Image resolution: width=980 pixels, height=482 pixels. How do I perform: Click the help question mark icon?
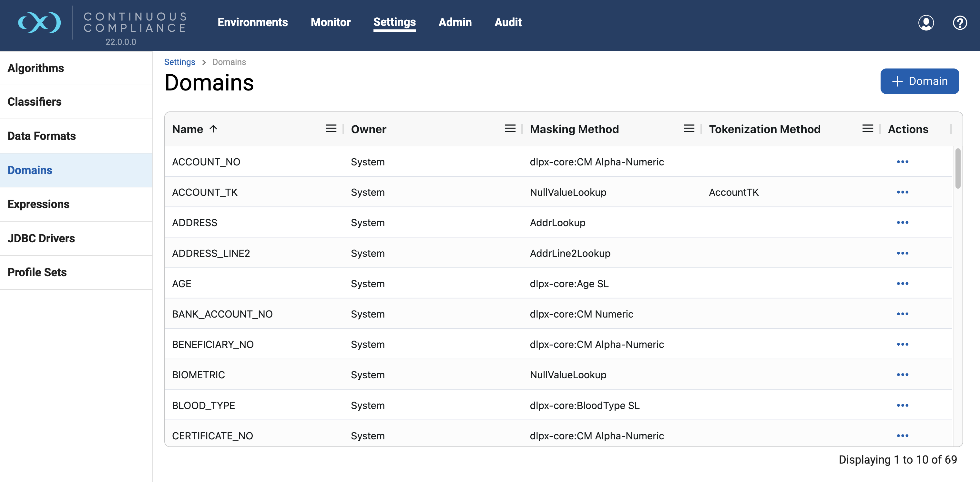coord(960,23)
